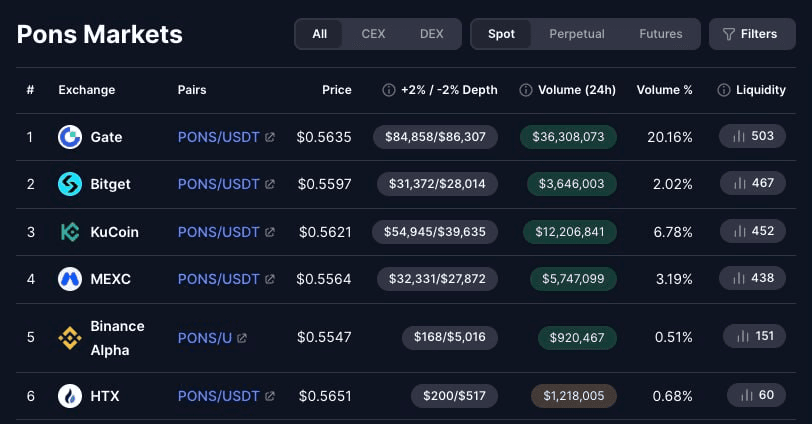Click the Gate exchange name

click(106, 137)
